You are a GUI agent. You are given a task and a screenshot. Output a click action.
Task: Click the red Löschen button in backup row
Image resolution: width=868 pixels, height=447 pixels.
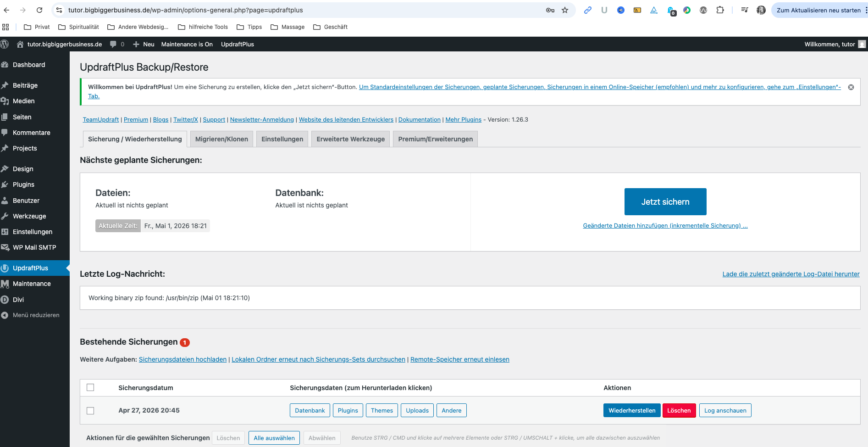(679, 410)
